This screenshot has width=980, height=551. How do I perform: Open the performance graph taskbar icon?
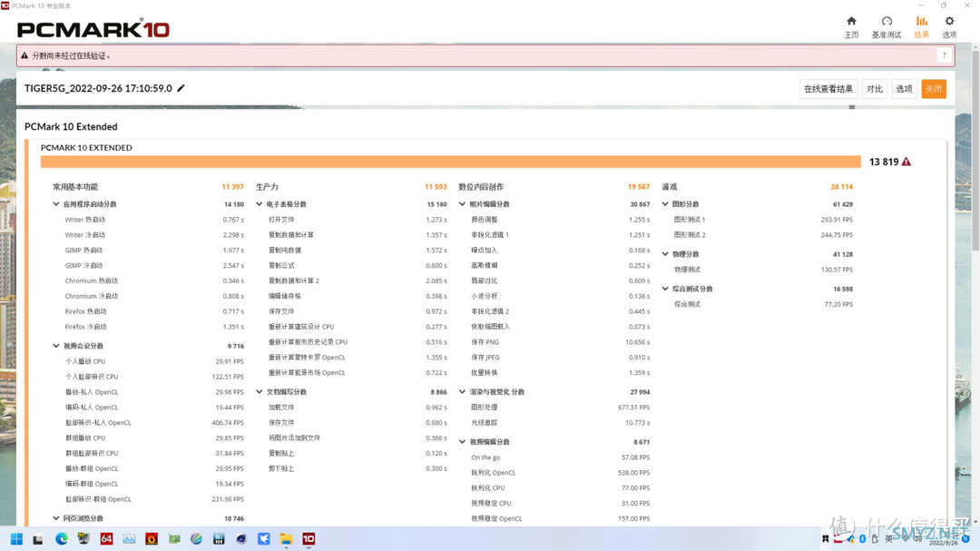[129, 539]
